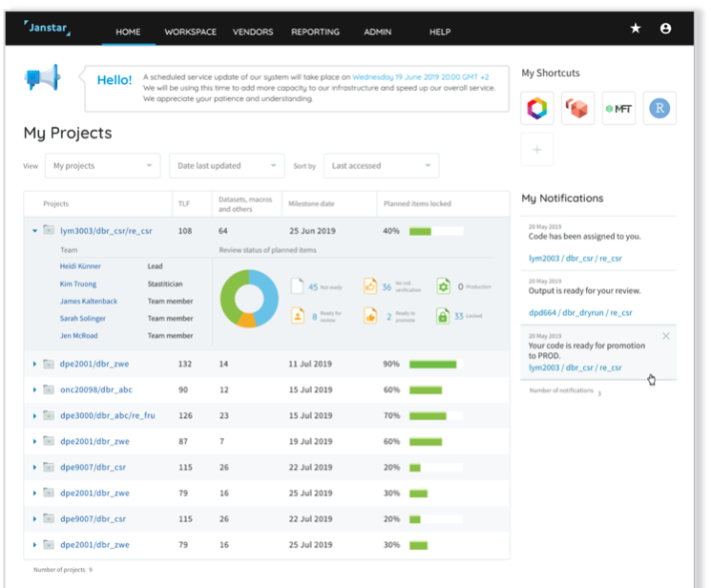Open James Kaltenback's profile link
Viewport: 711px width, 588px height.
(x=89, y=302)
